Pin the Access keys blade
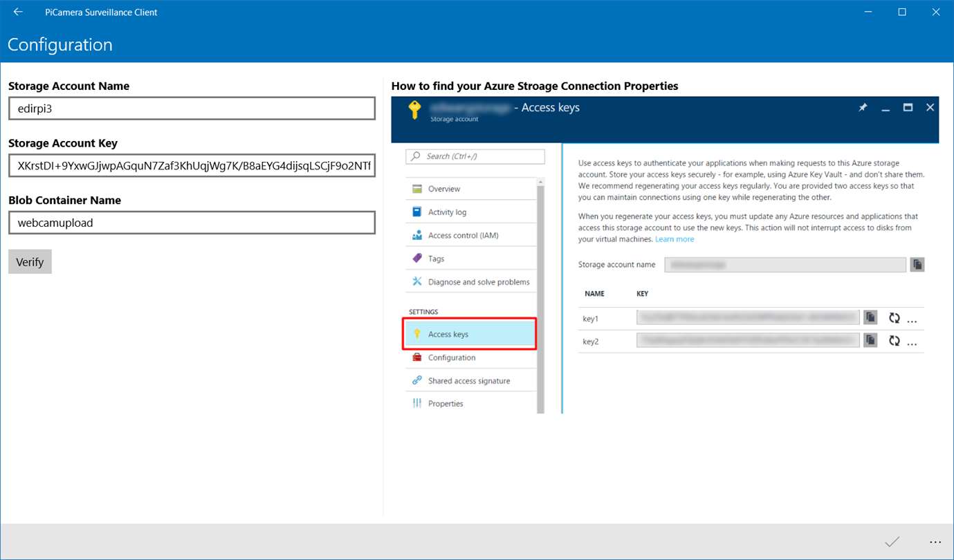The image size is (954, 560). pyautogui.click(x=863, y=108)
